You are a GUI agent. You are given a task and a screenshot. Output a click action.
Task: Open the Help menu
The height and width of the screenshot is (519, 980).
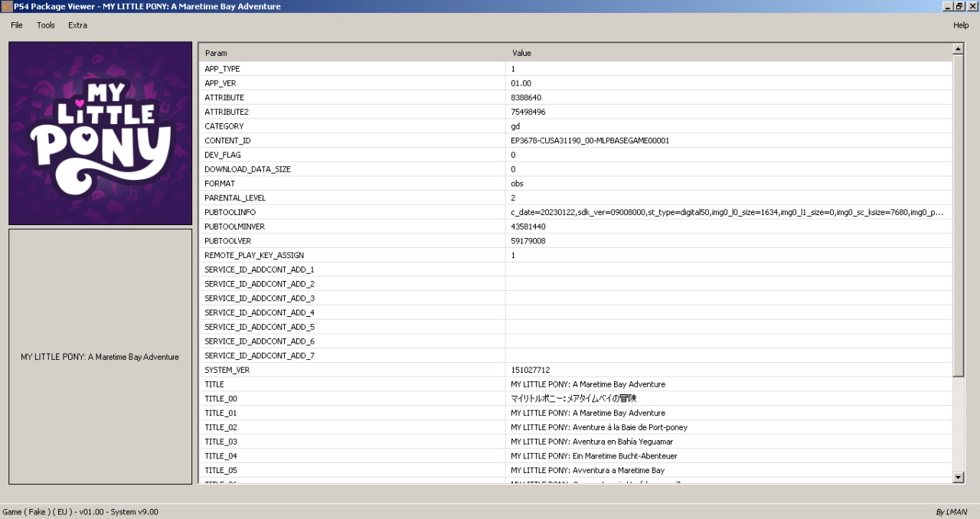tap(961, 25)
